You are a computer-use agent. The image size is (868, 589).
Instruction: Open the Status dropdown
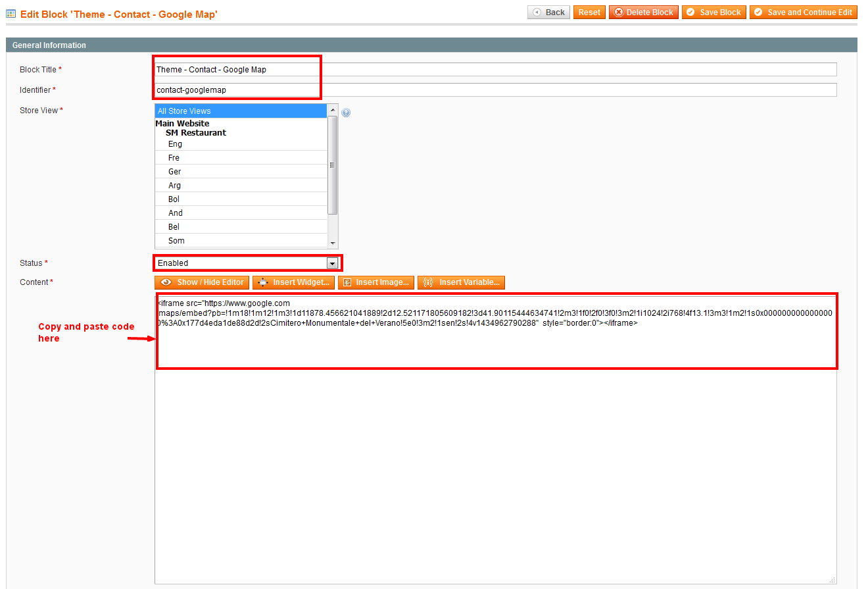(x=247, y=263)
